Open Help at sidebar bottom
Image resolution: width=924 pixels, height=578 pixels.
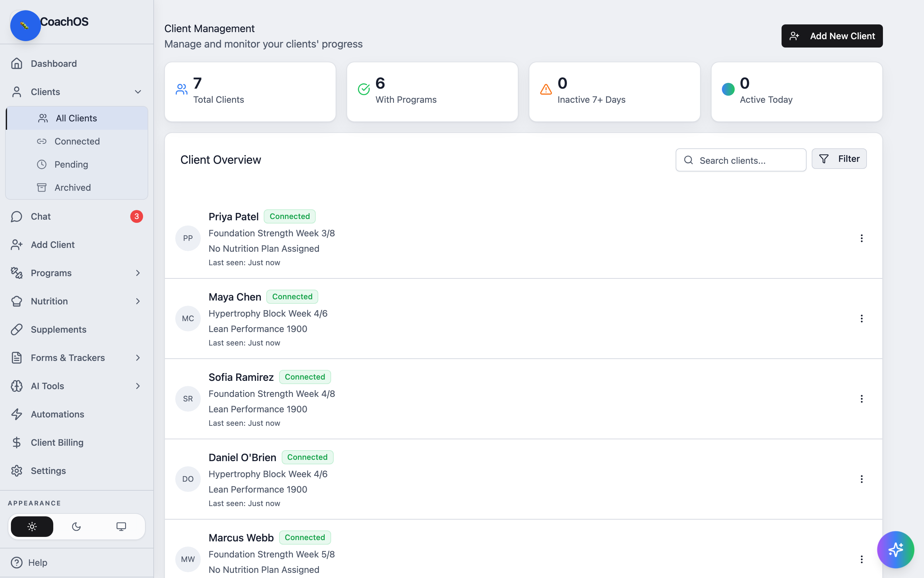coord(76,563)
